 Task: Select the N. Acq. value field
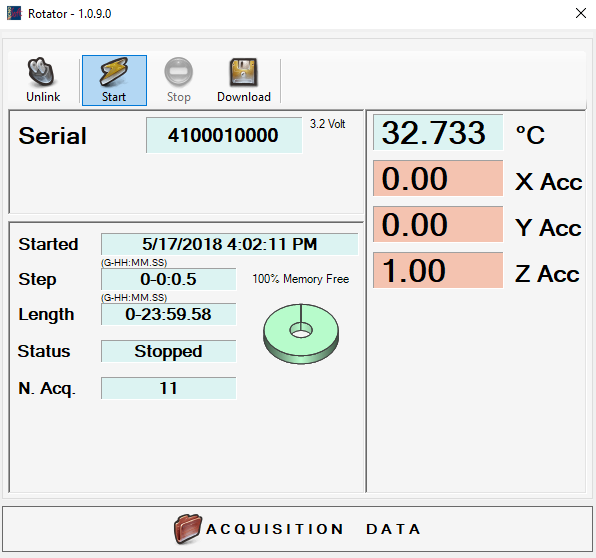tap(168, 388)
